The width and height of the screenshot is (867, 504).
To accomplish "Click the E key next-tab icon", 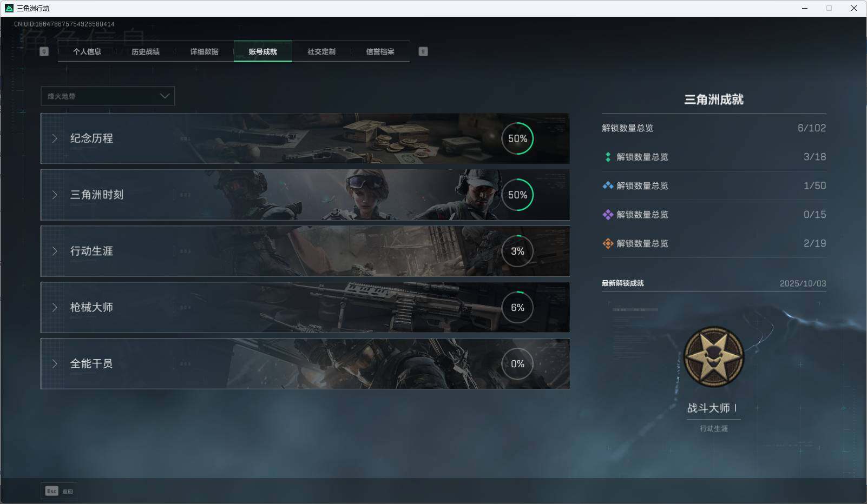I will [x=423, y=51].
